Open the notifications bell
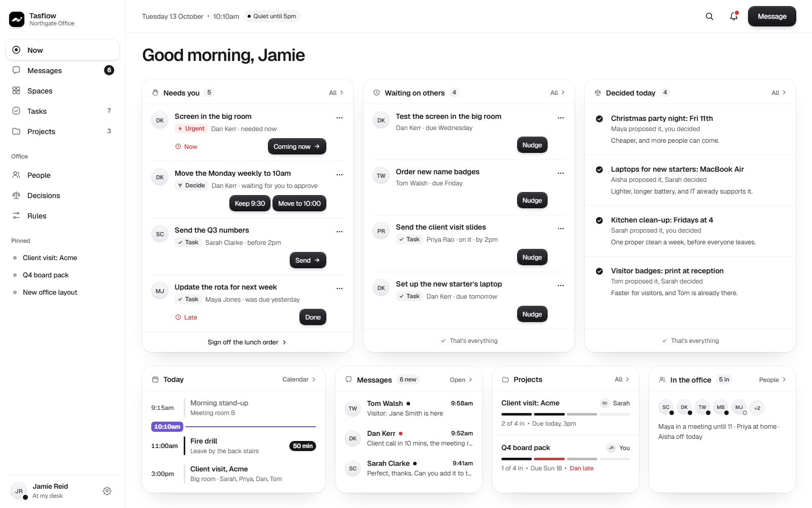This screenshot has height=508, width=812. pos(734,16)
